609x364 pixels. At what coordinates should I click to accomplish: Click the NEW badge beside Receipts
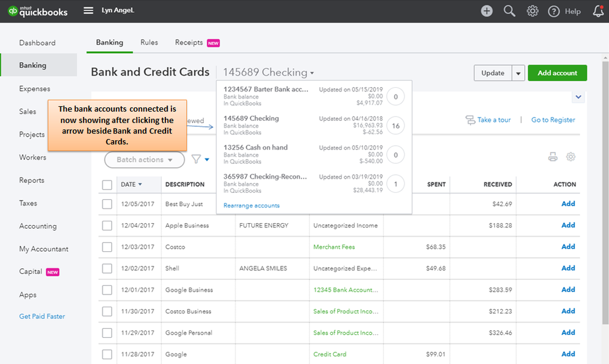point(213,43)
